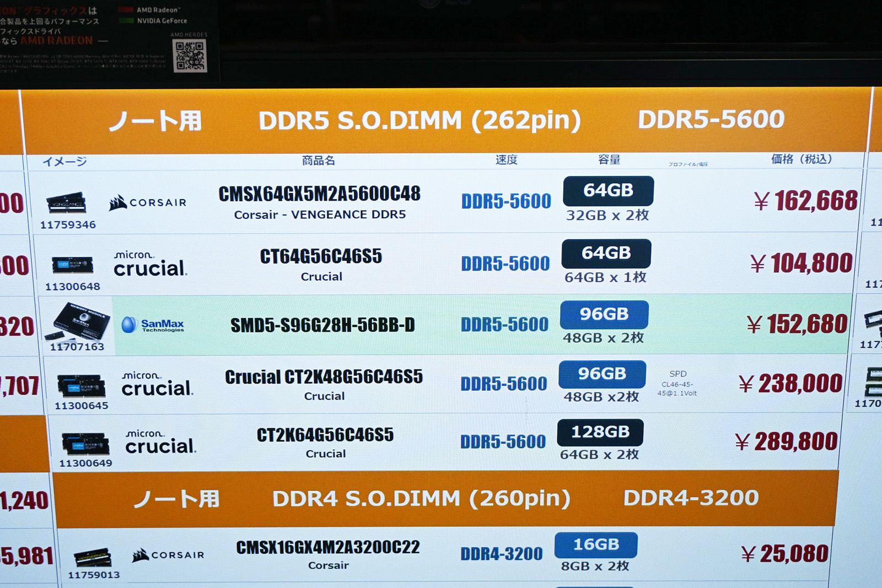Image resolution: width=882 pixels, height=588 pixels.
Task: Click price ¥104,800
Action: (x=801, y=263)
